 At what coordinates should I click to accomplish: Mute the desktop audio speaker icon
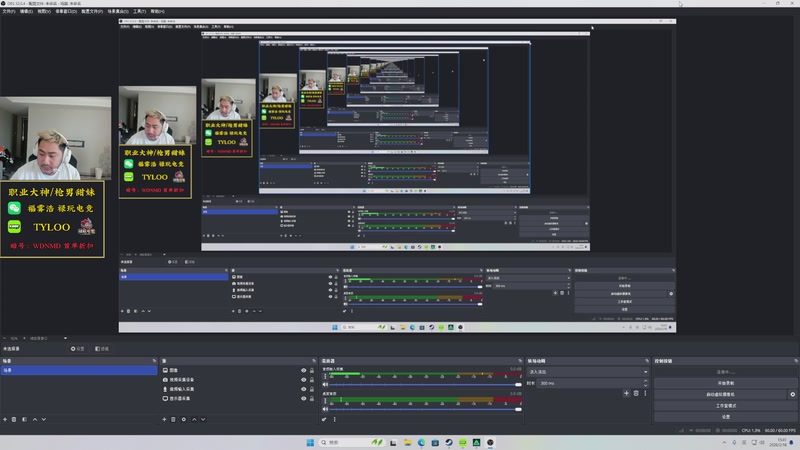pos(326,409)
